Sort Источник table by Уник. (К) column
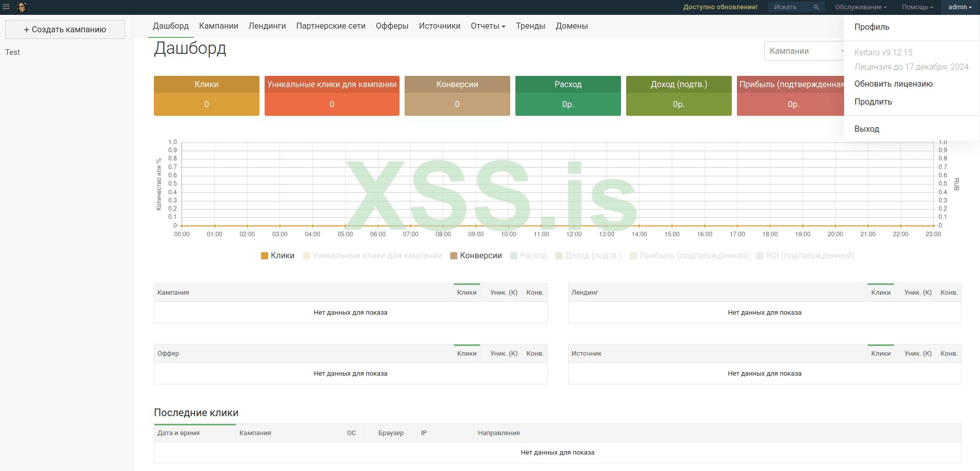980x471 pixels. (x=918, y=354)
